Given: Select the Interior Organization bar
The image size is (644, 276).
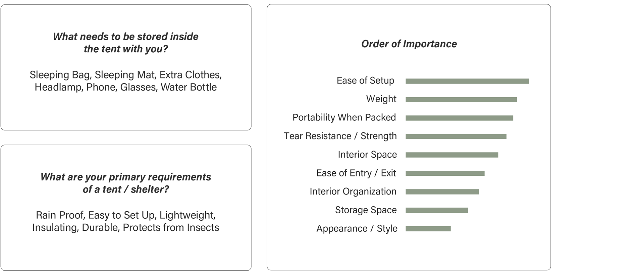Looking at the screenshot, I should [x=442, y=192].
